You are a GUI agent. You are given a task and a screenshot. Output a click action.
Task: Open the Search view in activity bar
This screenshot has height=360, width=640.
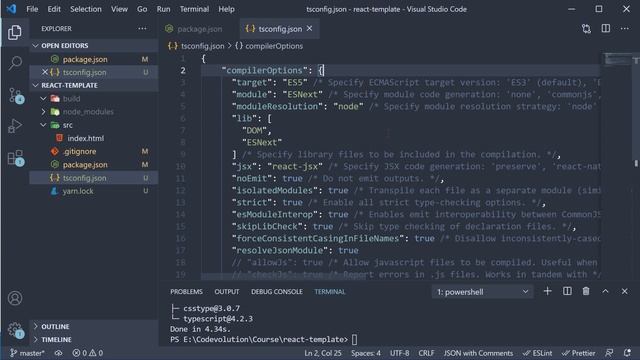point(15,63)
